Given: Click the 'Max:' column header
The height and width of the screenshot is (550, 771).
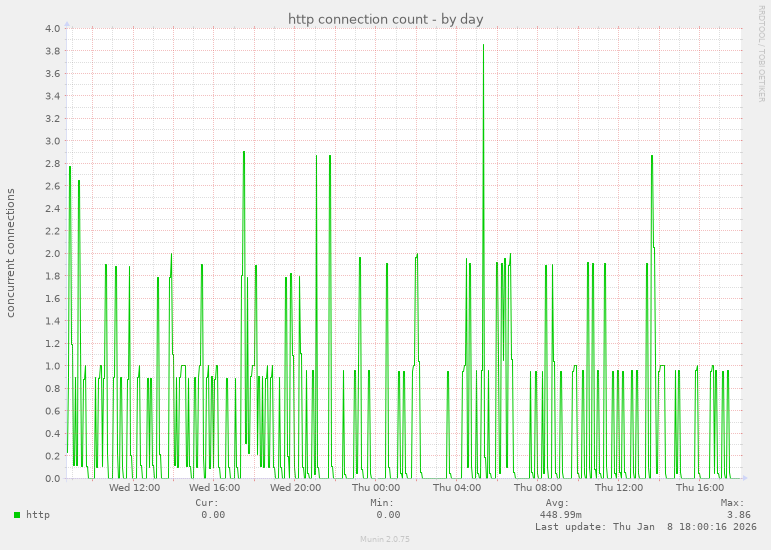Looking at the screenshot, I should tap(733, 503).
